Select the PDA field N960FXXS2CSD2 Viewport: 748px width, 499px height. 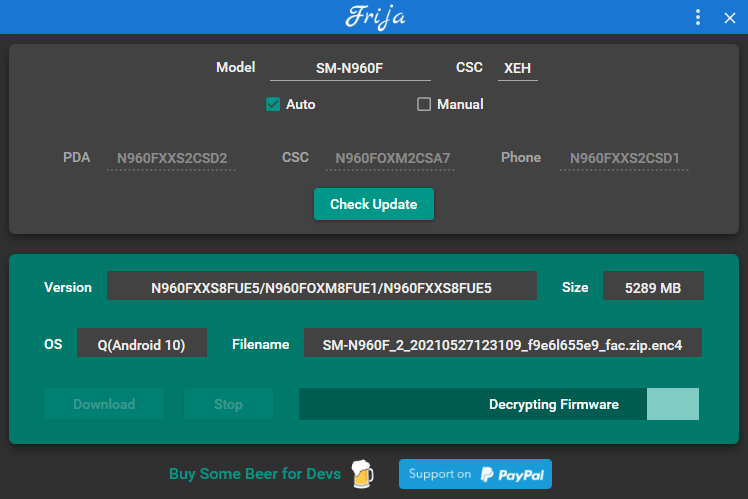pyautogui.click(x=172, y=158)
